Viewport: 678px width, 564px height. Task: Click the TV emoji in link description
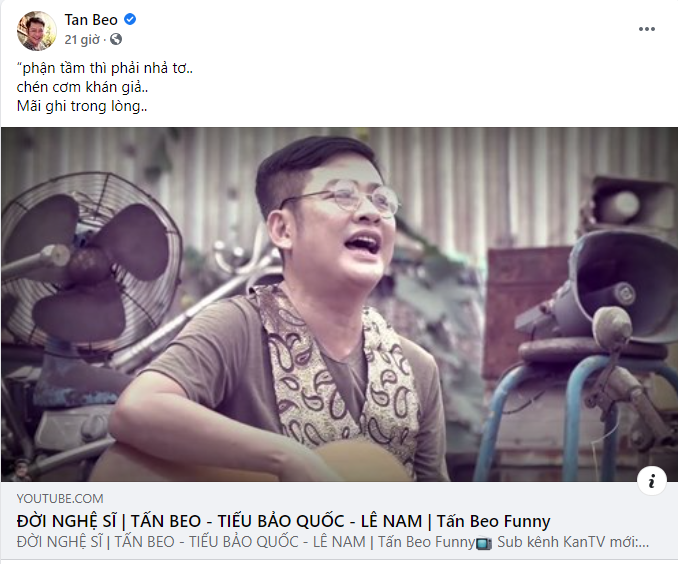pos(484,543)
